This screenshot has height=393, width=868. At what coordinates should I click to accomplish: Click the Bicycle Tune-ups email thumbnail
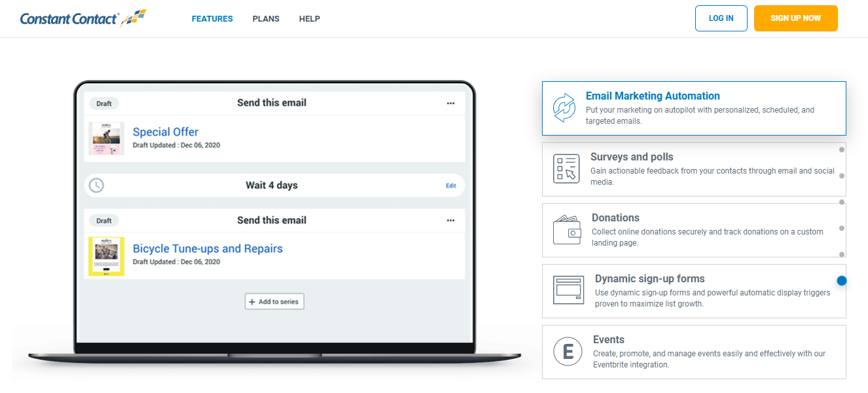[106, 256]
